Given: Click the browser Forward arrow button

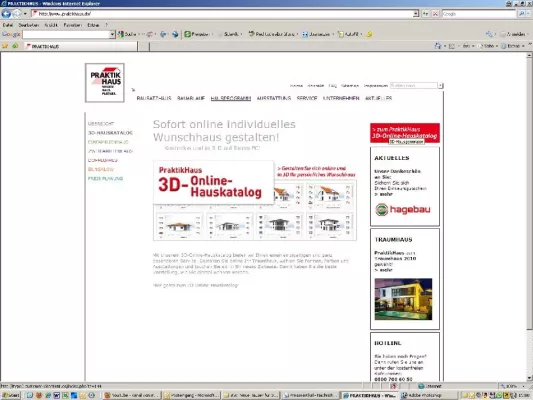Looking at the screenshot, I should (x=17, y=14).
